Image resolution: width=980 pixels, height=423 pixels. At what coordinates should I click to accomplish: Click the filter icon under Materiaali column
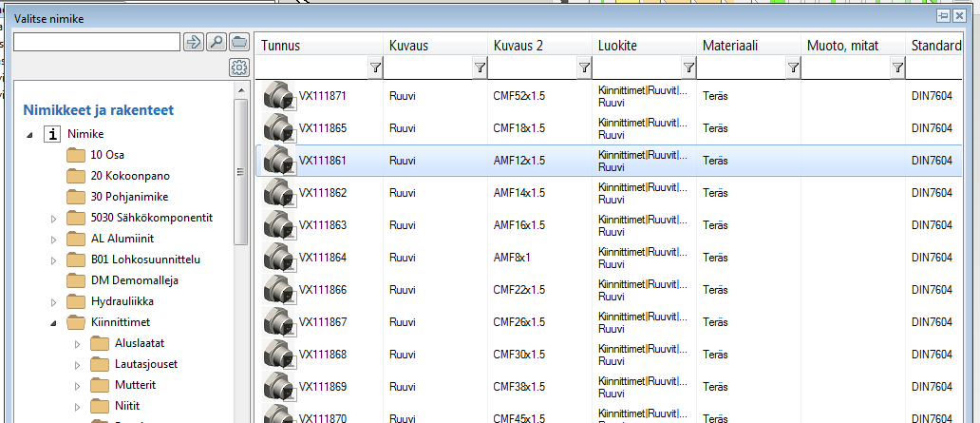pos(793,67)
